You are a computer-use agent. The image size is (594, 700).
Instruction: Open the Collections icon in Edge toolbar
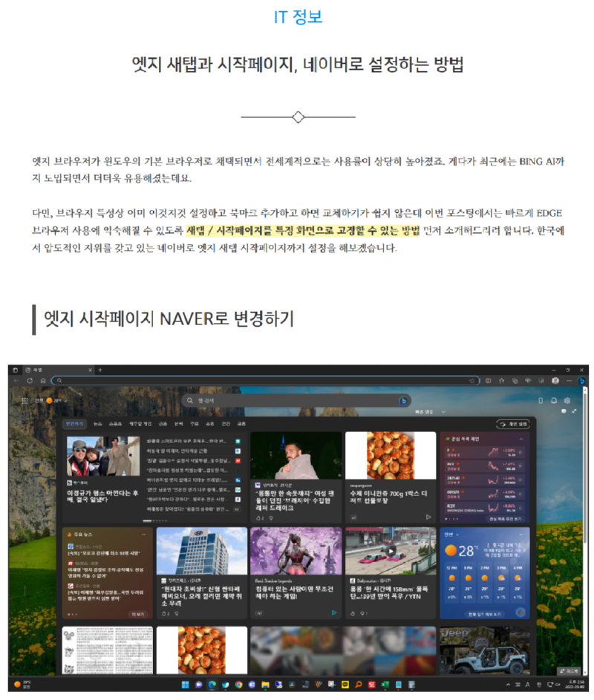(x=515, y=381)
